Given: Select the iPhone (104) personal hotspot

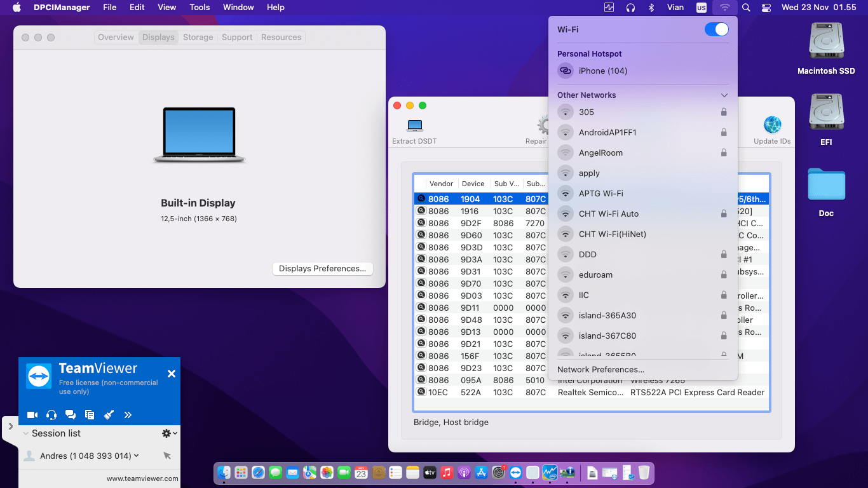Looking at the screenshot, I should coord(602,71).
